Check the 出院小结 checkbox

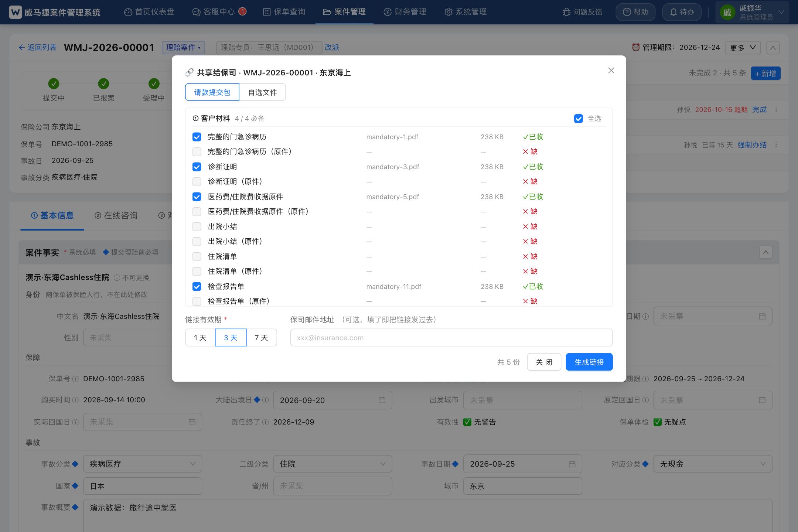197,227
